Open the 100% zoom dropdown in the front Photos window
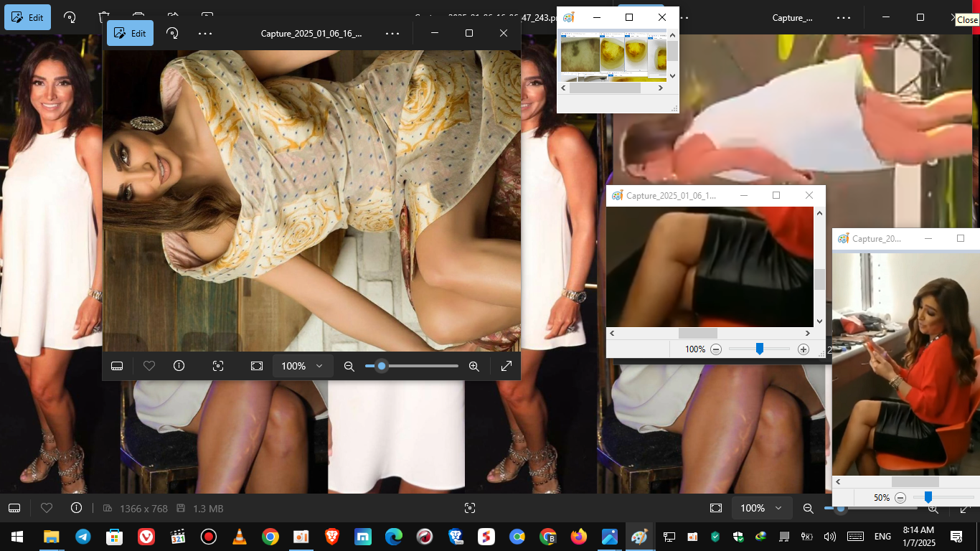Viewport: 980px width, 551px height. pyautogui.click(x=302, y=366)
